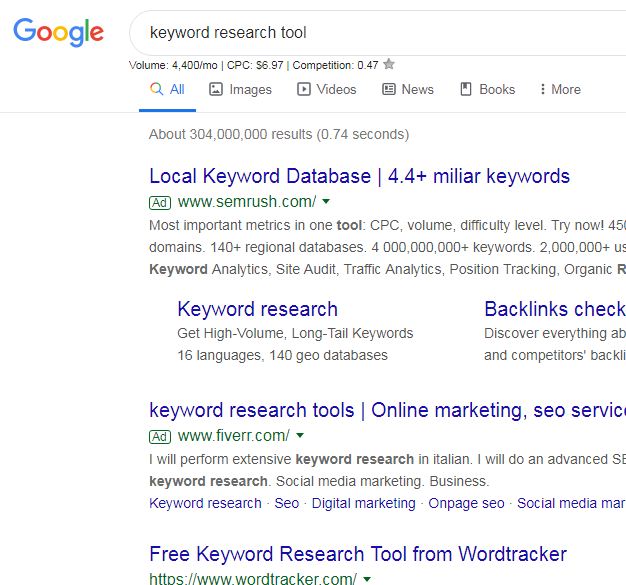Click the search magnifier icon beside All
This screenshot has height=585, width=626.
point(156,89)
